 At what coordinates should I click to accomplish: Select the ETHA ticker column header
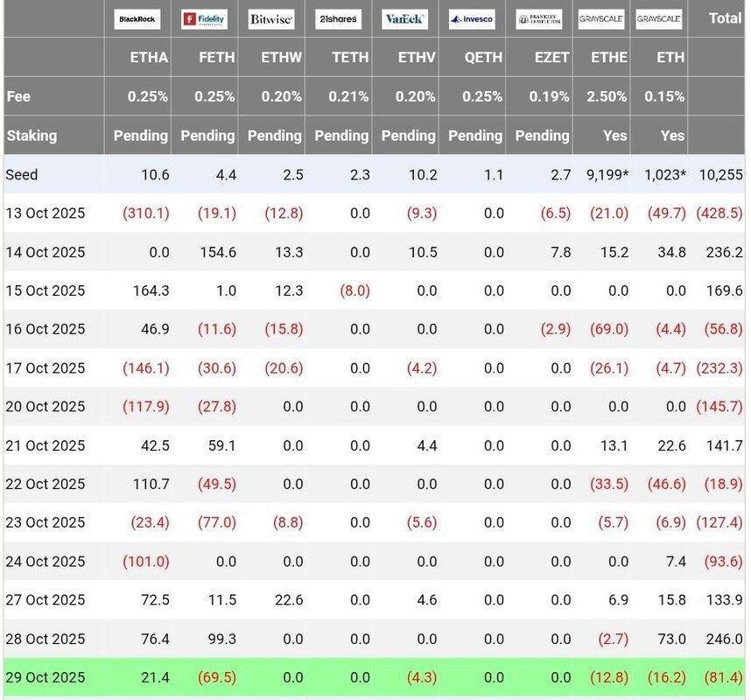pyautogui.click(x=148, y=58)
